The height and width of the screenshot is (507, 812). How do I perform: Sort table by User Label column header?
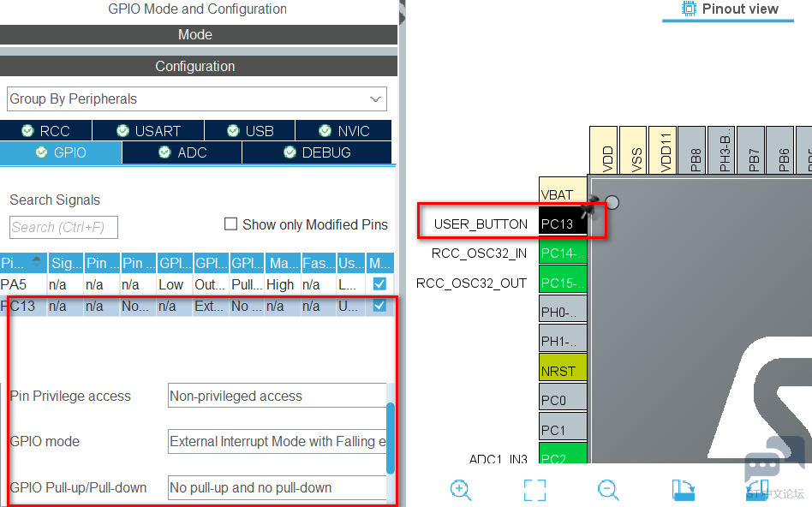[x=351, y=263]
